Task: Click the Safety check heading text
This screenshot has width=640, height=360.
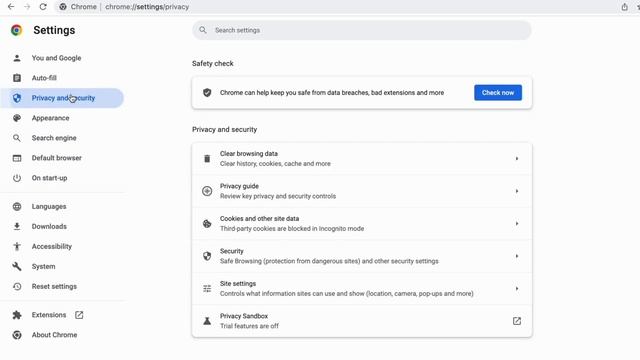Action: click(x=213, y=64)
